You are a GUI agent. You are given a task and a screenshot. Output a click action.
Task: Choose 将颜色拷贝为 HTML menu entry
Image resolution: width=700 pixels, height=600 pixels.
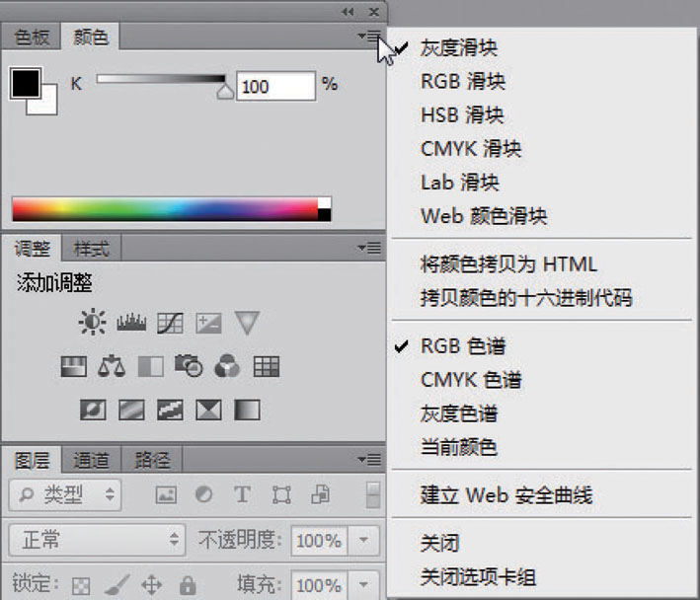tap(507, 264)
